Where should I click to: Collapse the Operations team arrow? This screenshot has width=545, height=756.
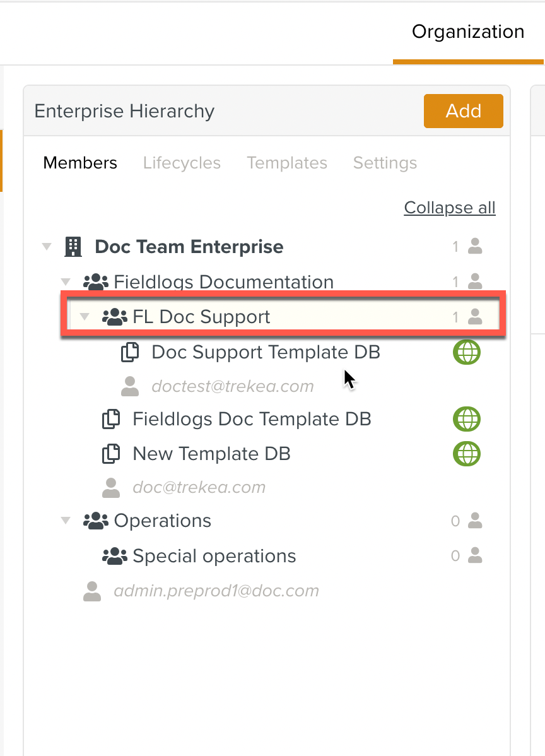[x=66, y=521]
